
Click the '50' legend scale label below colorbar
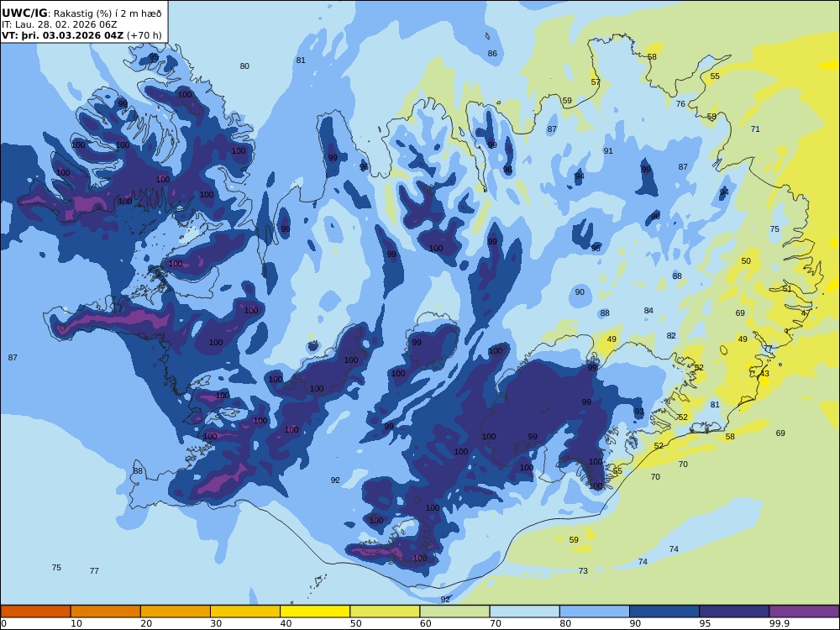(355, 623)
